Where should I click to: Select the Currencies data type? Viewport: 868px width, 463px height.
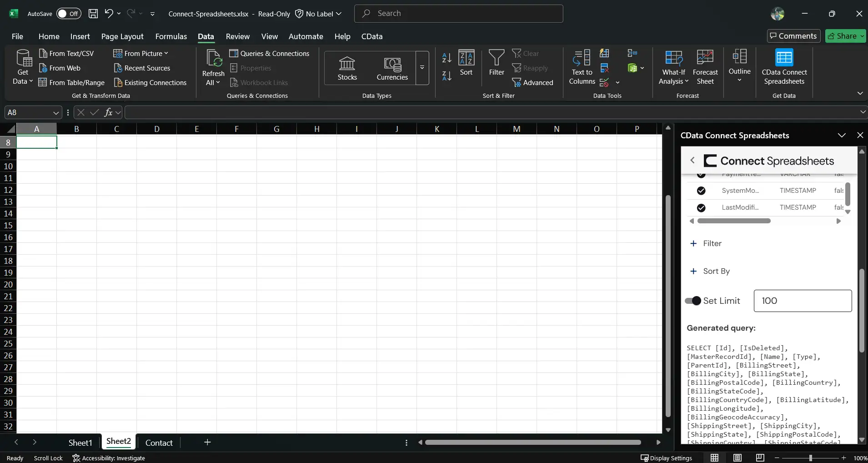[x=392, y=68]
